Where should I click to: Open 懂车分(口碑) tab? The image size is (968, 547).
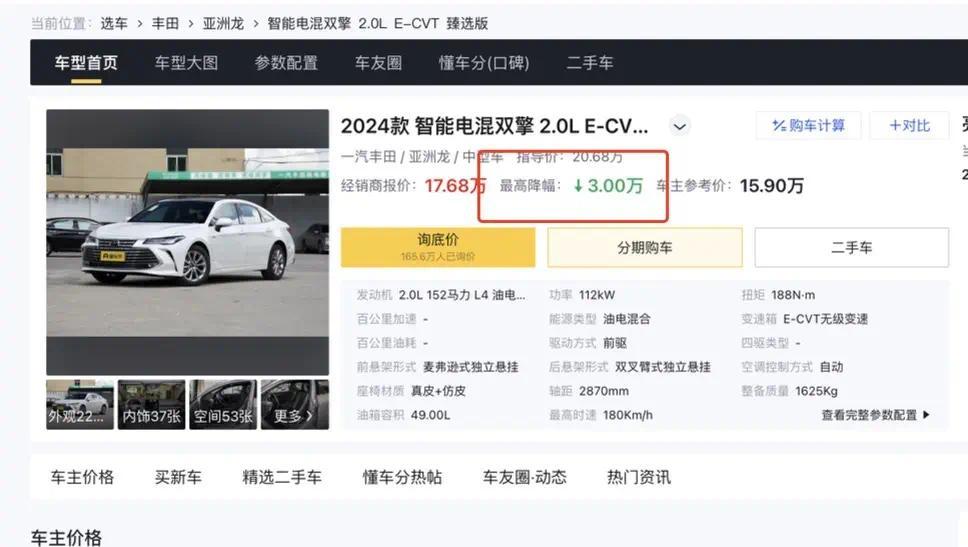(x=484, y=63)
